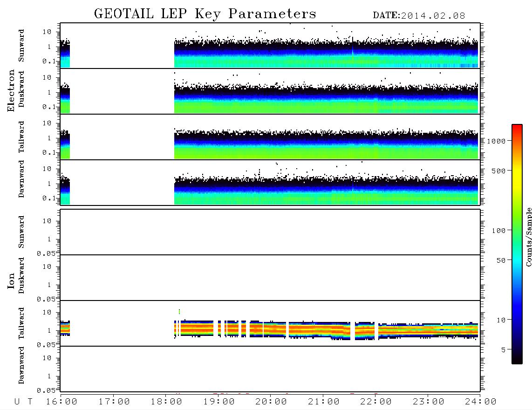
Task: Click the Electron Tailward spectrogram panel
Action: 270,137
